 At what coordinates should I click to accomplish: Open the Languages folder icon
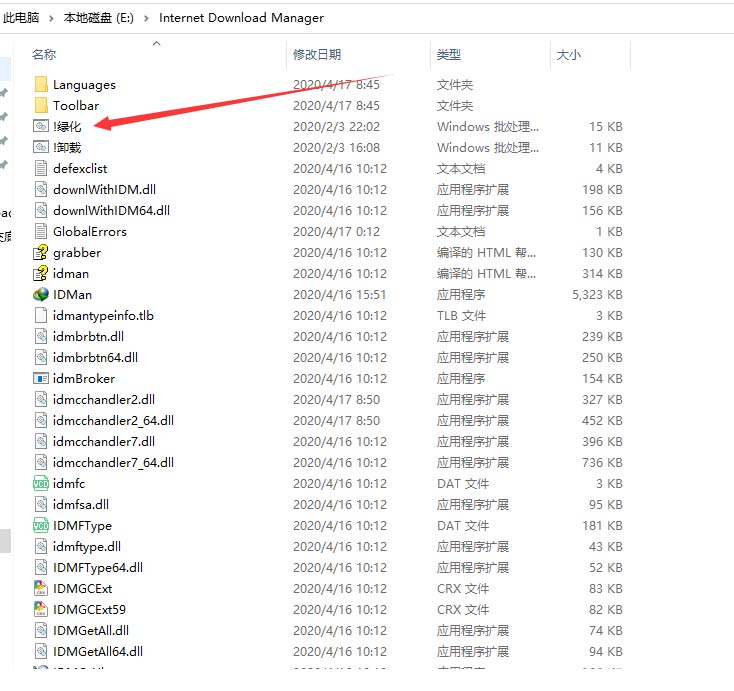[41, 84]
